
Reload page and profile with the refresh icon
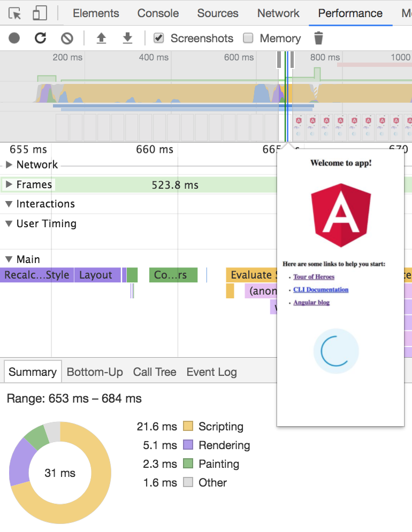point(41,38)
